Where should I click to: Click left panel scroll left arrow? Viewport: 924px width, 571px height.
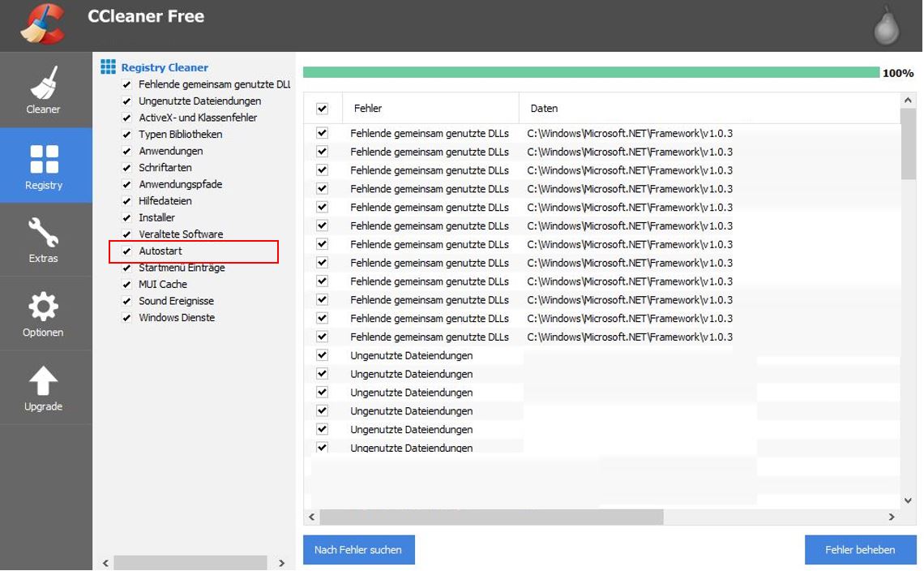click(x=105, y=563)
